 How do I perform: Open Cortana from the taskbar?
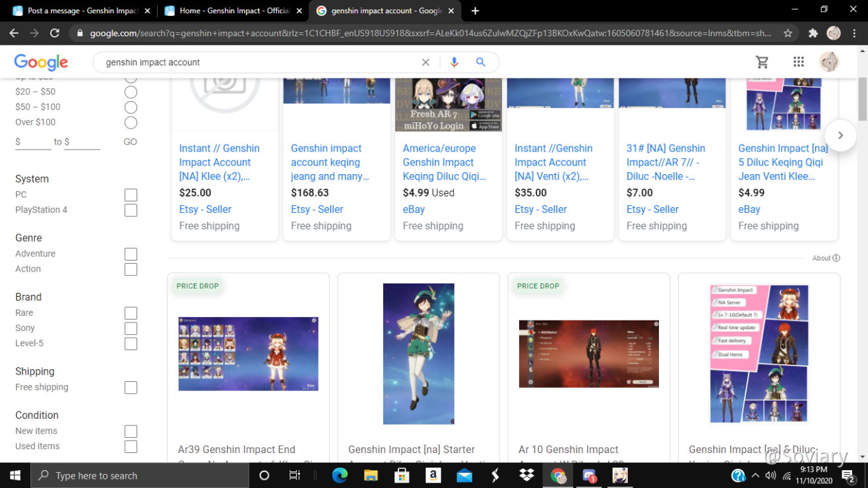[x=264, y=475]
